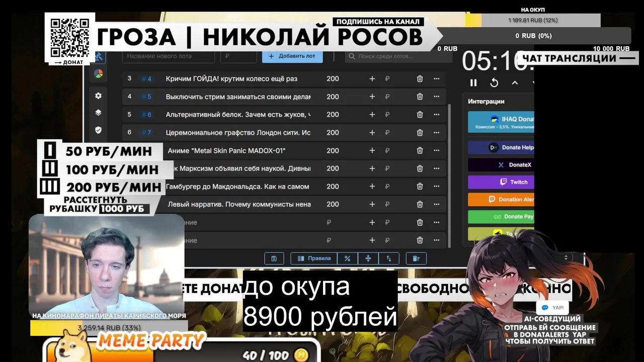The width and height of the screenshot is (644, 362).
Task: Connect the Donate Help integration
Action: click(x=501, y=147)
